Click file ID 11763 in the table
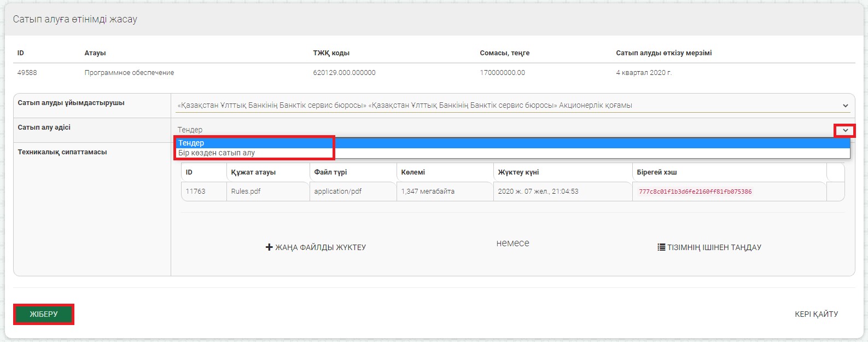This screenshot has width=868, height=342. 195,192
